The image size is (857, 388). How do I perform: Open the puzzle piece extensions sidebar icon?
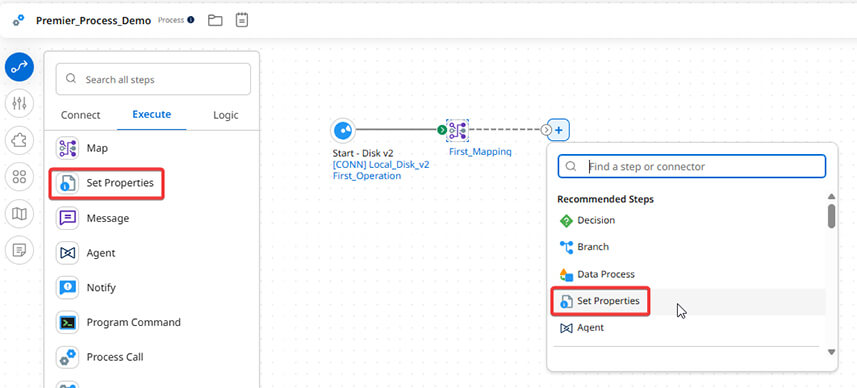[20, 140]
